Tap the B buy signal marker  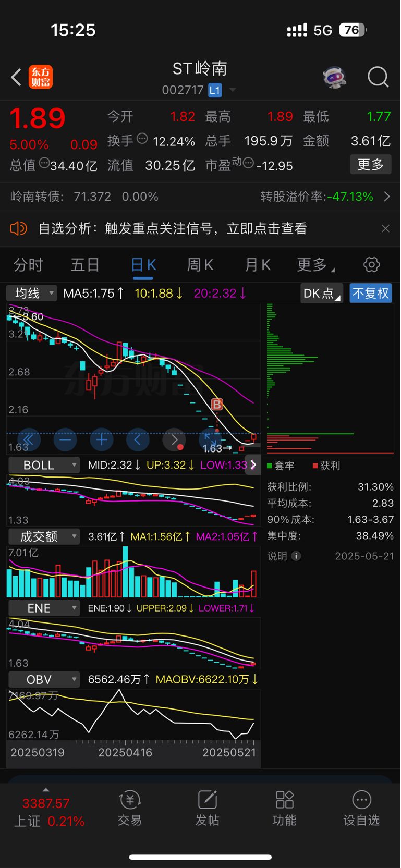tap(217, 404)
